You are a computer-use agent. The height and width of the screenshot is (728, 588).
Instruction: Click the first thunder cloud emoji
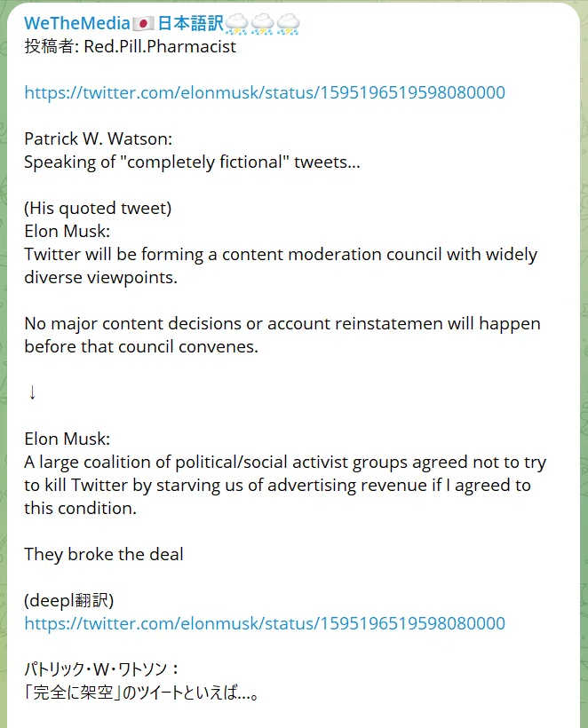(x=236, y=24)
